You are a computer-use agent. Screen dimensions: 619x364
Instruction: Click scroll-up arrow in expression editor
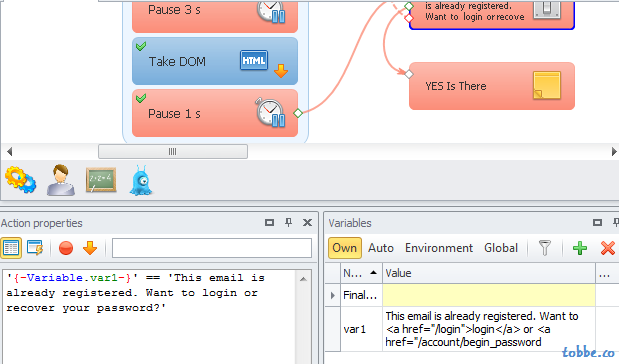303,279
